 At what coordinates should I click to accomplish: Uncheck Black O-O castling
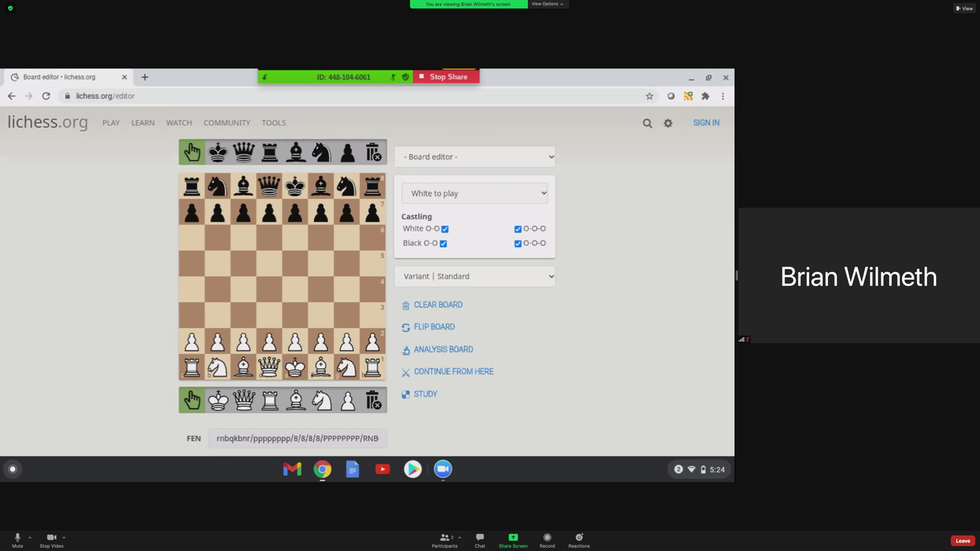click(x=443, y=243)
